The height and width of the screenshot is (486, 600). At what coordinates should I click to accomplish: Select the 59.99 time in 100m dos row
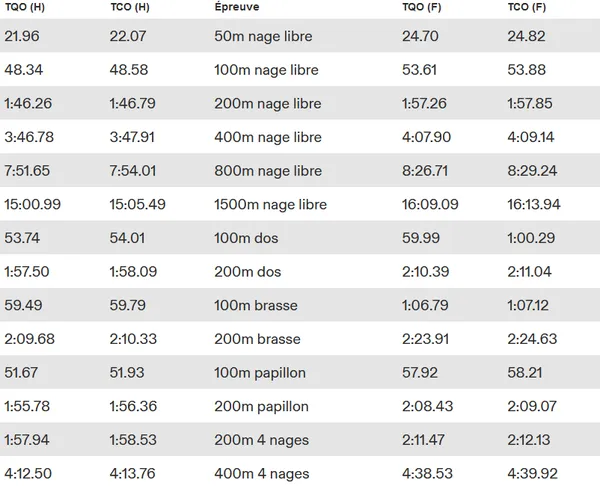418,238
